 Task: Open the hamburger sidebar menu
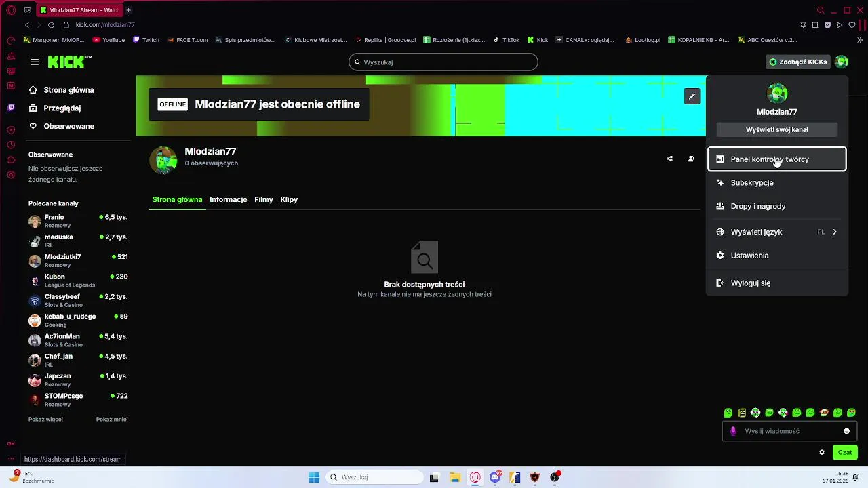click(35, 62)
